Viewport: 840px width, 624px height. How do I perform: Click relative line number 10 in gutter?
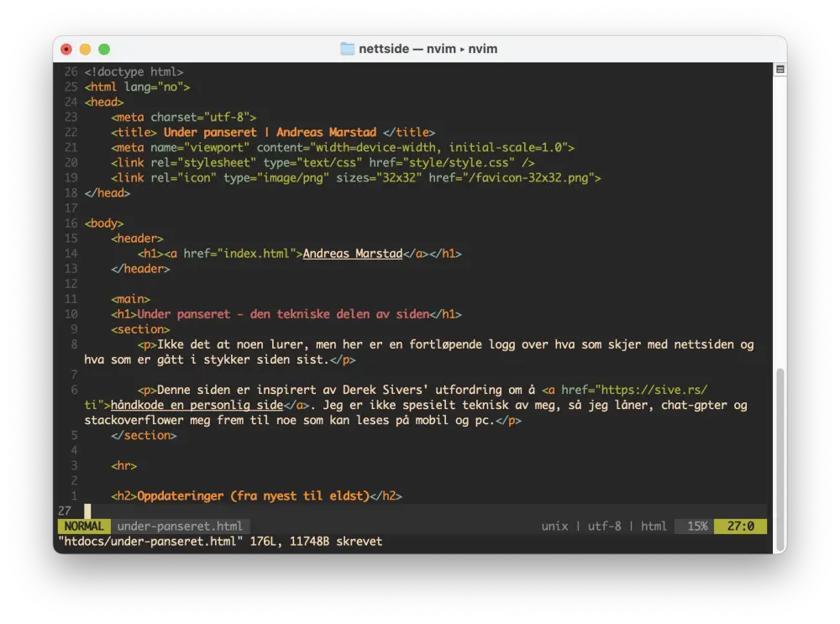(71, 314)
